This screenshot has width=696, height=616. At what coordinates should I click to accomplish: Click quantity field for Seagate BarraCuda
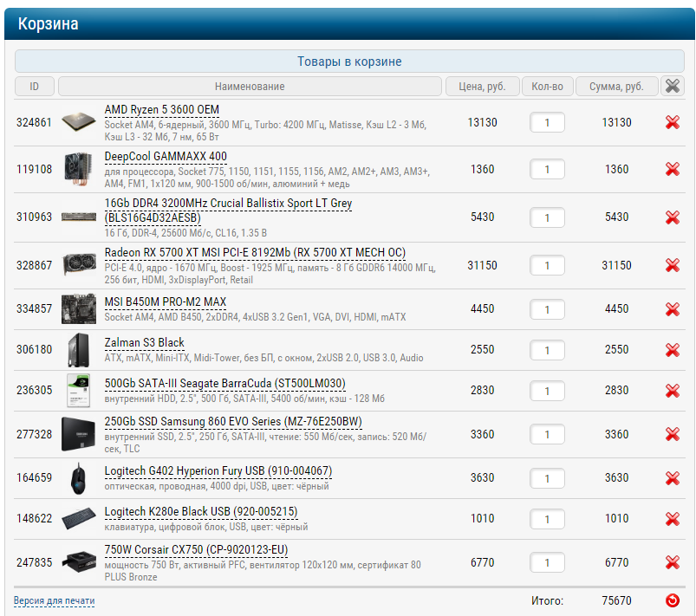[547, 391]
